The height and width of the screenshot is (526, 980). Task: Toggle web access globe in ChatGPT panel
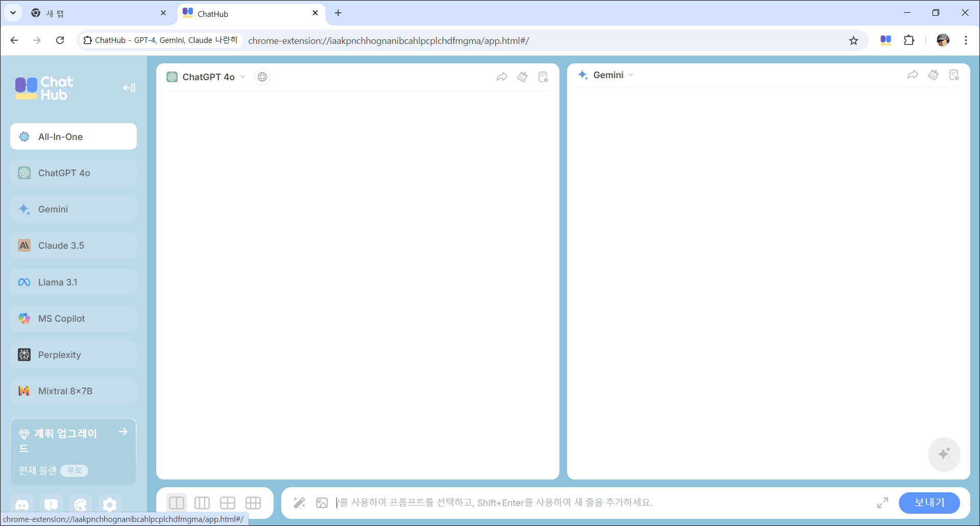pyautogui.click(x=262, y=77)
